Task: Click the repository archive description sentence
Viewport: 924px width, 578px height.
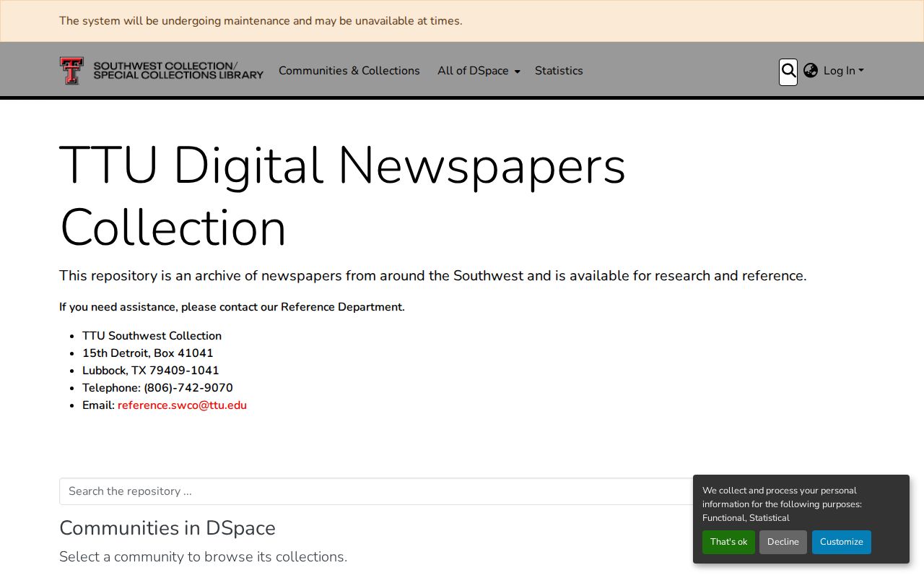Action: pos(433,276)
